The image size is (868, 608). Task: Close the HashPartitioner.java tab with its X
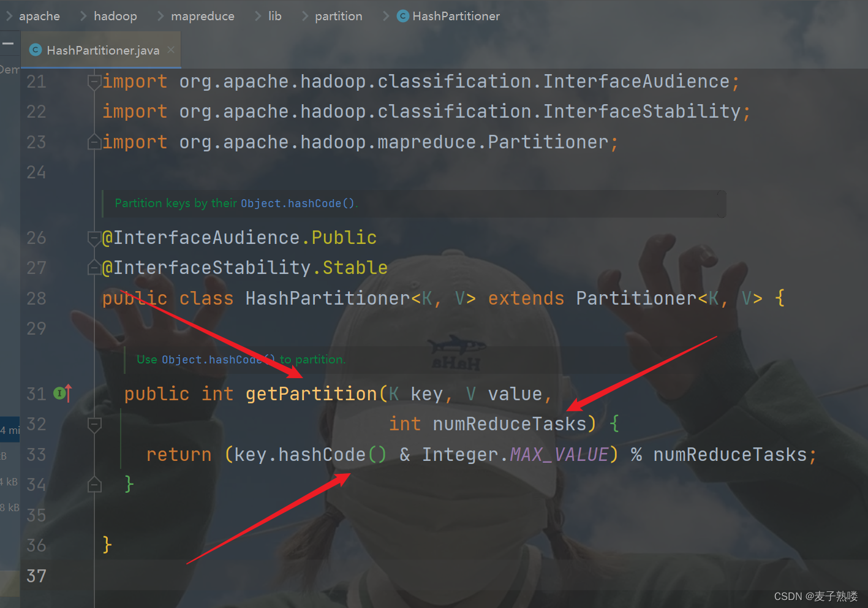[x=170, y=50]
